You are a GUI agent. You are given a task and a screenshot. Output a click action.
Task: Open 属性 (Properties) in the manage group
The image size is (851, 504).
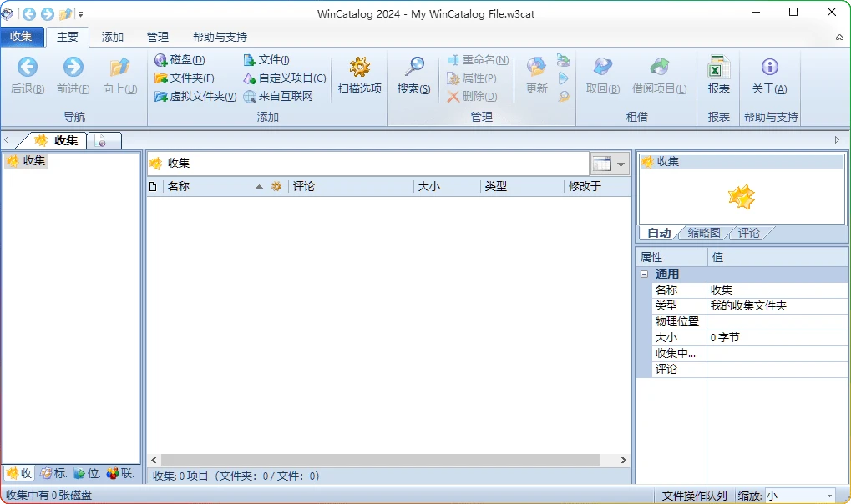coord(472,78)
